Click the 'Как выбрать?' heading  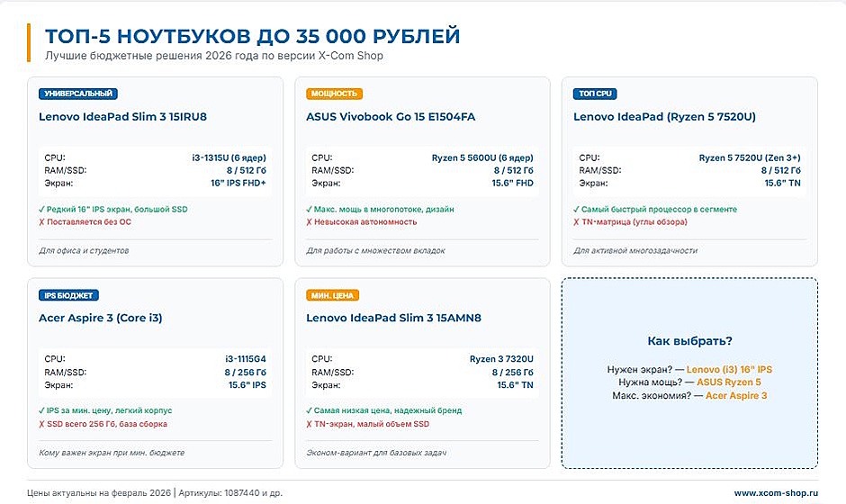click(x=689, y=340)
